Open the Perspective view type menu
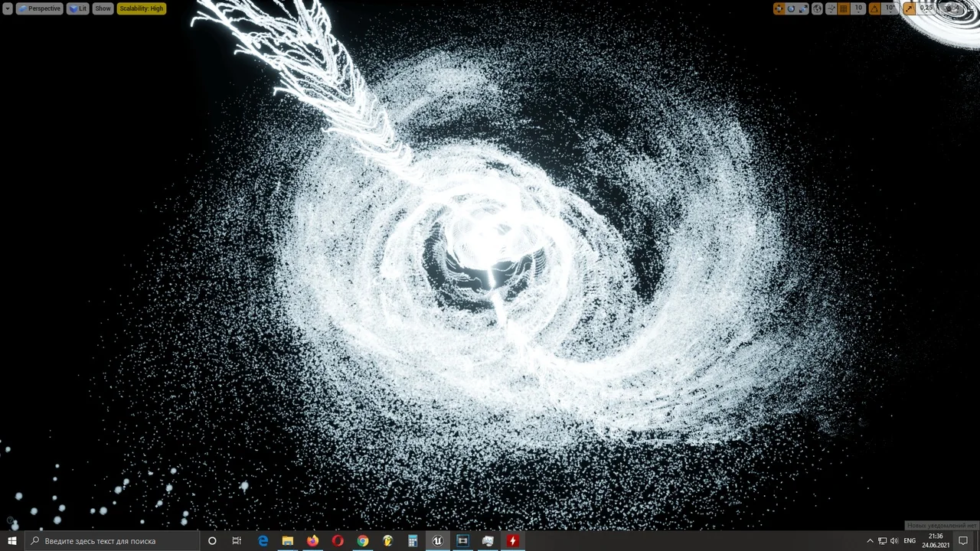The width and height of the screenshot is (980, 551). pyautogui.click(x=40, y=8)
